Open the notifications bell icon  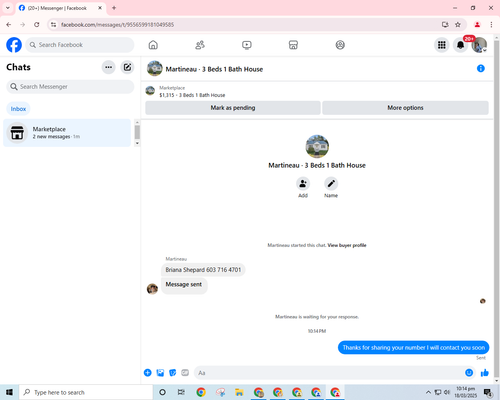[x=460, y=45]
